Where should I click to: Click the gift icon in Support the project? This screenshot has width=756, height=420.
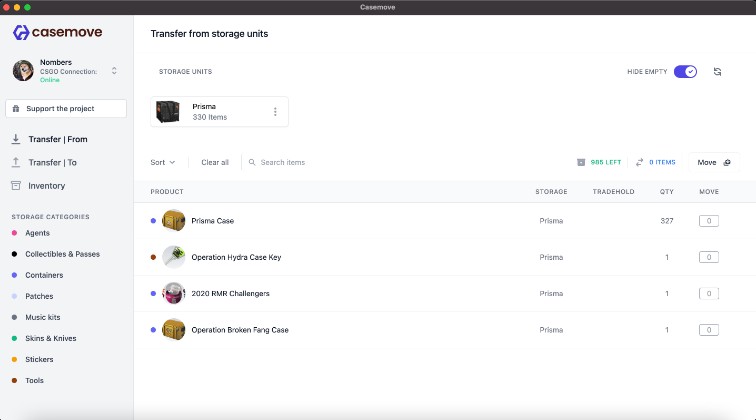tap(16, 108)
